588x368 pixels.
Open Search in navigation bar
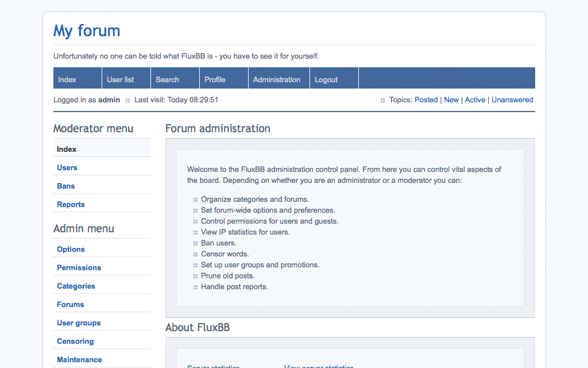pos(167,79)
